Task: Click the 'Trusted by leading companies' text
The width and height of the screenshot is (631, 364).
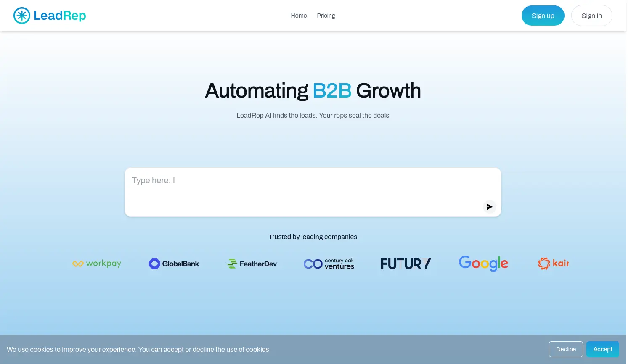Action: [x=313, y=237]
